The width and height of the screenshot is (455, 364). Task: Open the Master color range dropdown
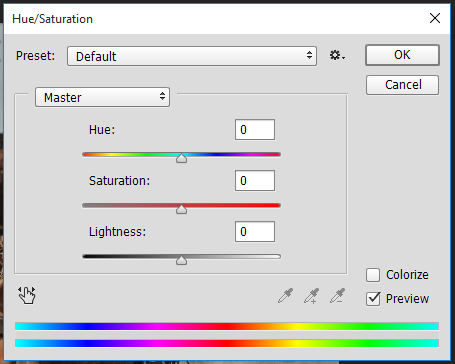pos(102,97)
